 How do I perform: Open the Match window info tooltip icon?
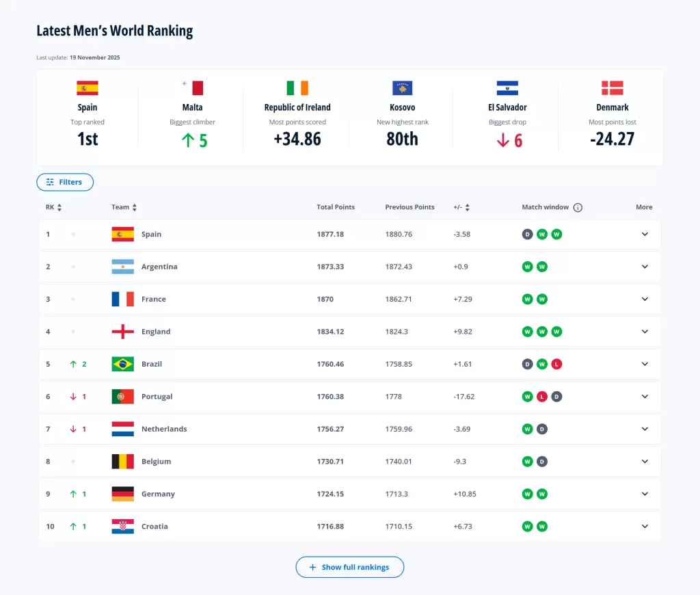[x=578, y=207]
